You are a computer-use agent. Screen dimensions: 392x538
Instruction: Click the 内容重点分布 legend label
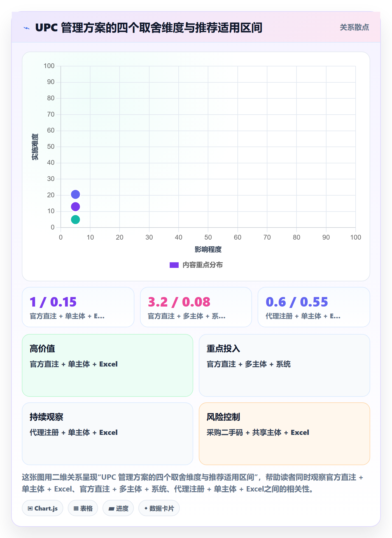click(202, 265)
